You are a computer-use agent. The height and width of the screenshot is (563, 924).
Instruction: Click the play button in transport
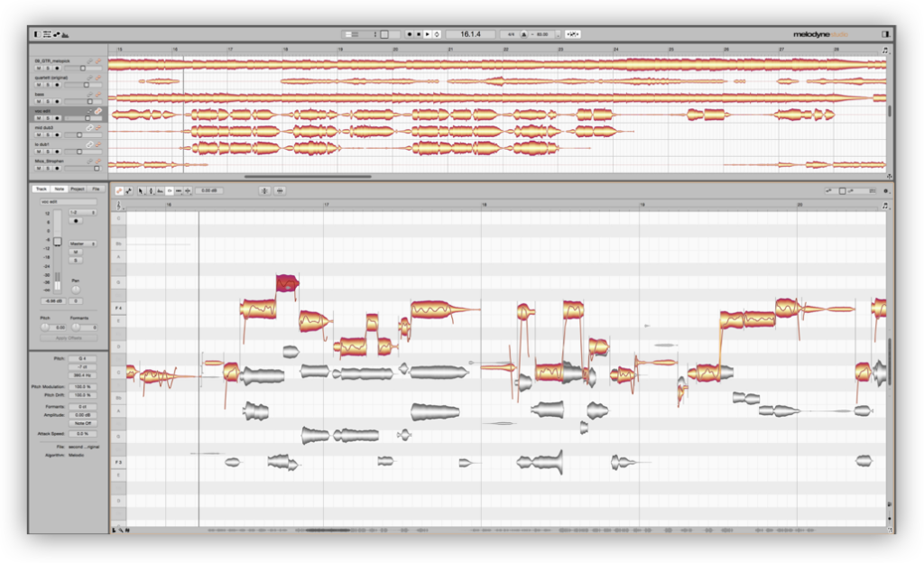pos(427,34)
